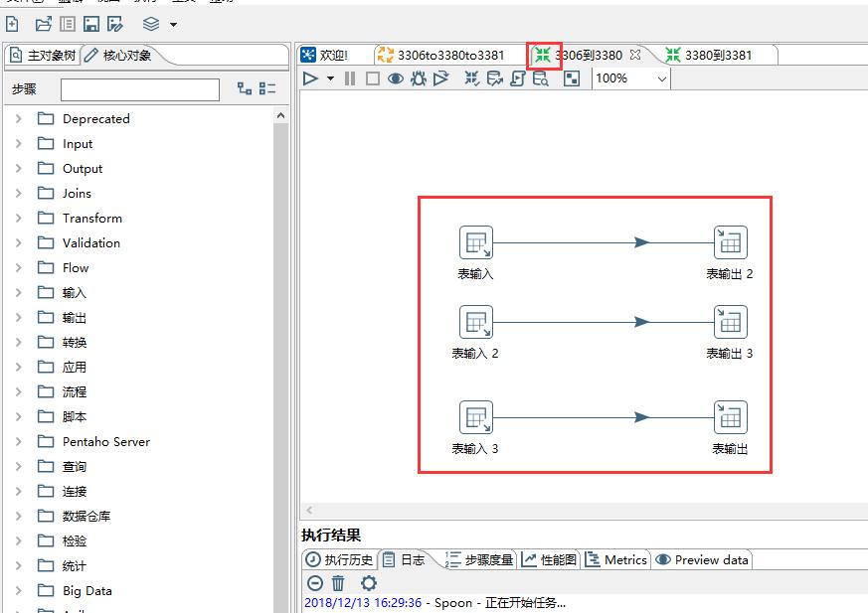The width and height of the screenshot is (868, 613).
Task: Click the Pause transformation icon
Action: [x=350, y=78]
